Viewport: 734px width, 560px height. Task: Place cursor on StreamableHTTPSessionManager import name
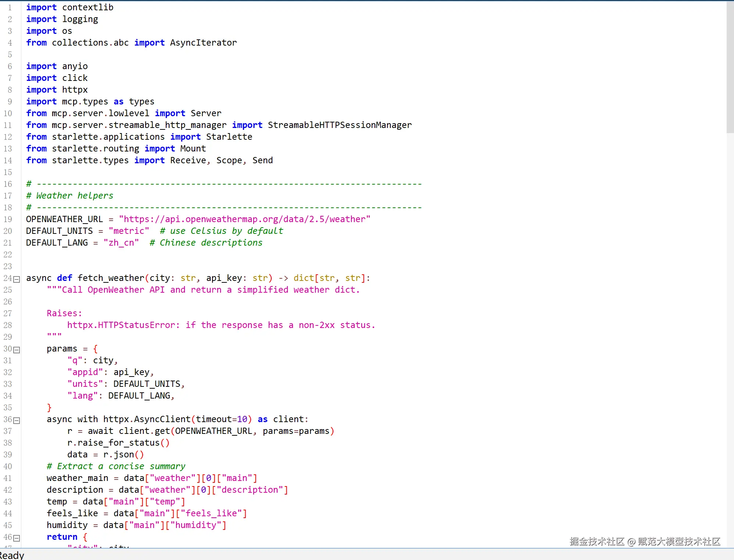(340, 125)
